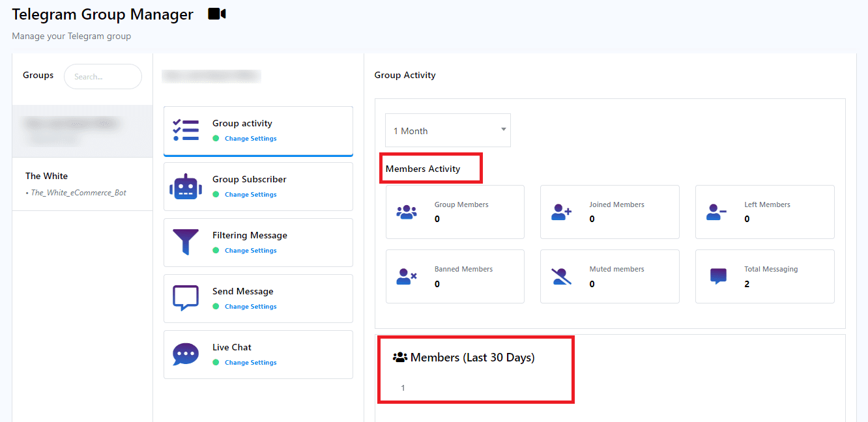Click Change Settings under Group Subscriber

(x=250, y=195)
